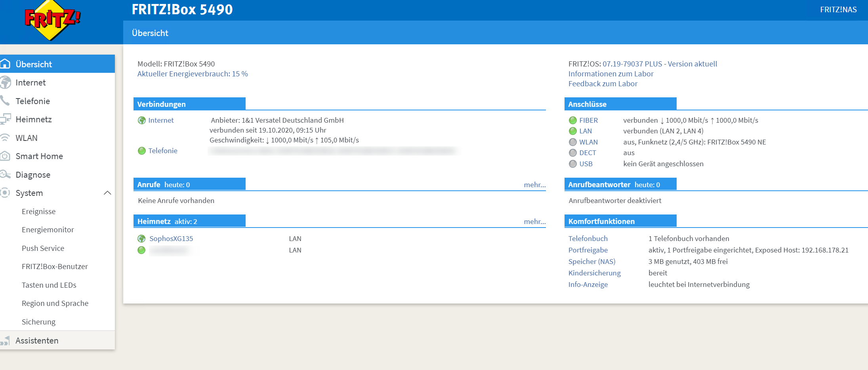Open Tasten und LEDs settings
The image size is (868, 370).
[49, 285]
